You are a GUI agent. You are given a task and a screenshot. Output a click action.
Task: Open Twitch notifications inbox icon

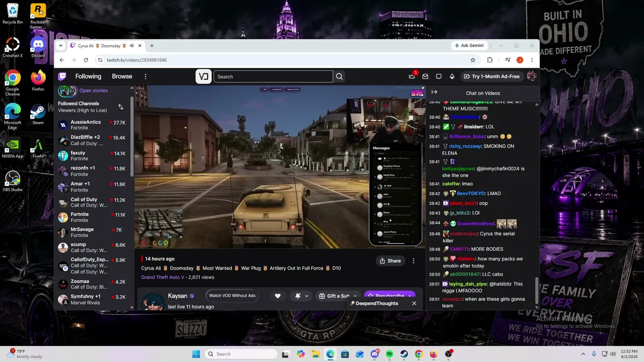pos(425,76)
